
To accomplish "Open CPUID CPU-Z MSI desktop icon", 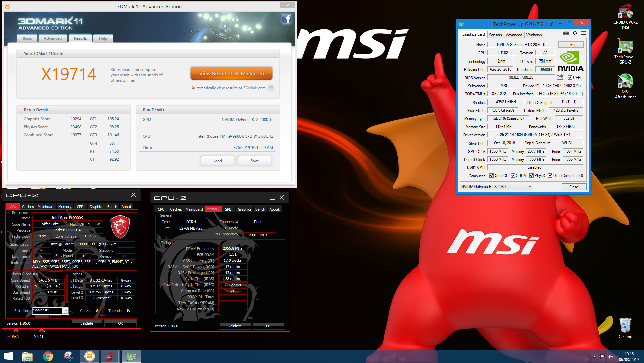I will pos(625,16).
